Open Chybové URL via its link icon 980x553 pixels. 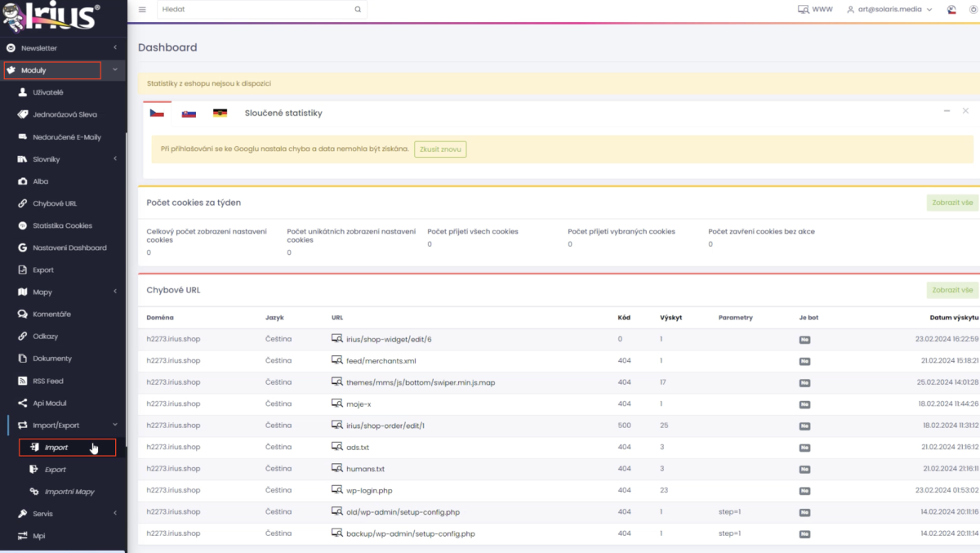(x=23, y=203)
